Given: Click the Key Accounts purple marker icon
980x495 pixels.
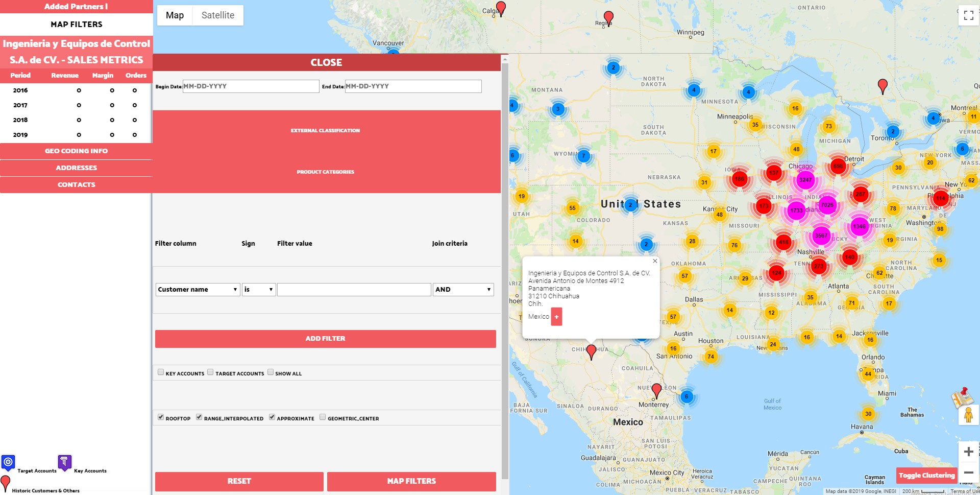Looking at the screenshot, I should pyautogui.click(x=64, y=462).
